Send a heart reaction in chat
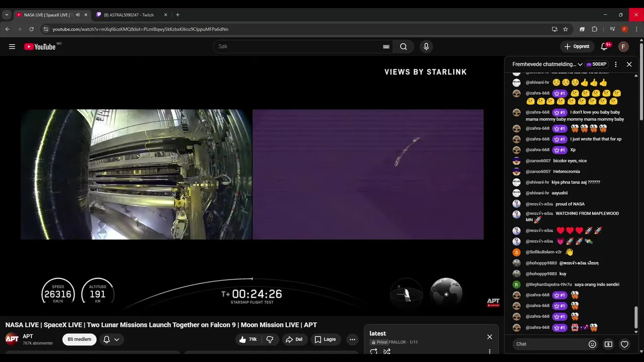 tap(624, 344)
